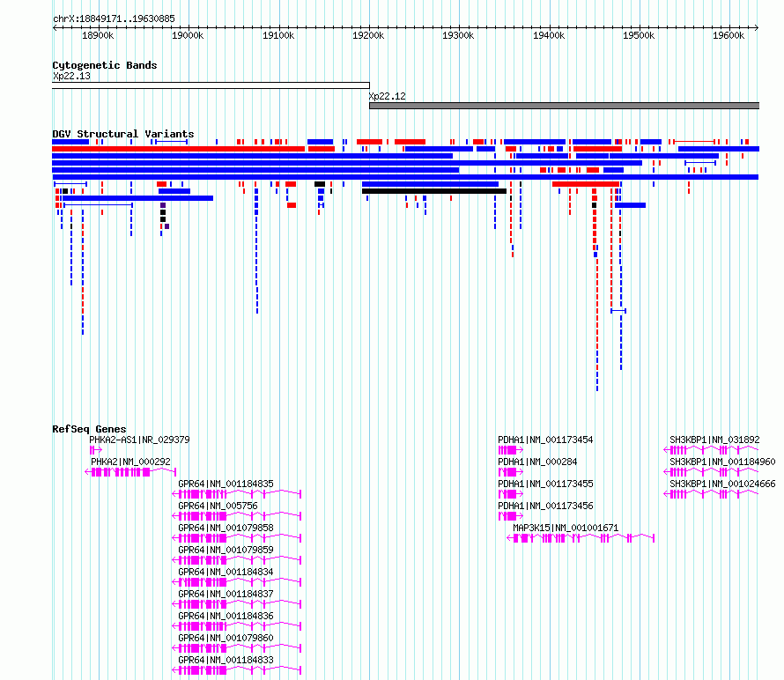Select the PHKA2|NM_000292 gene label
Screen dimensions: 784x680
point(130,462)
